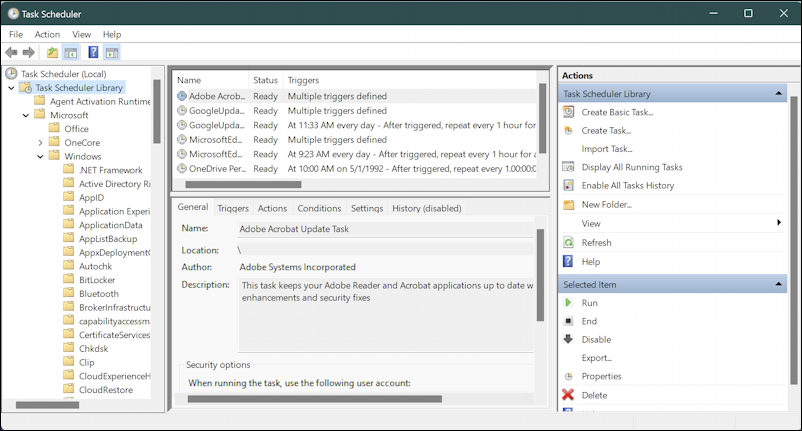Switch to the Settings tab
The width and height of the screenshot is (802, 431).
click(x=367, y=208)
